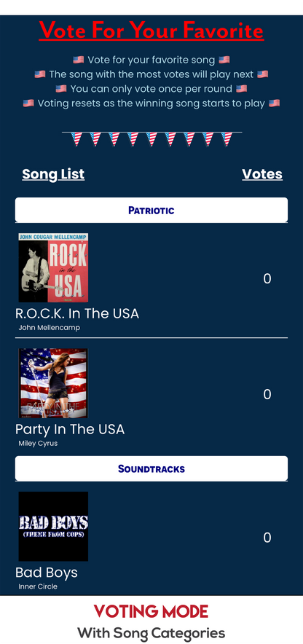Click the Vote For Your Favorite title
Image resolution: width=303 pixels, height=644 pixels.
151,31
